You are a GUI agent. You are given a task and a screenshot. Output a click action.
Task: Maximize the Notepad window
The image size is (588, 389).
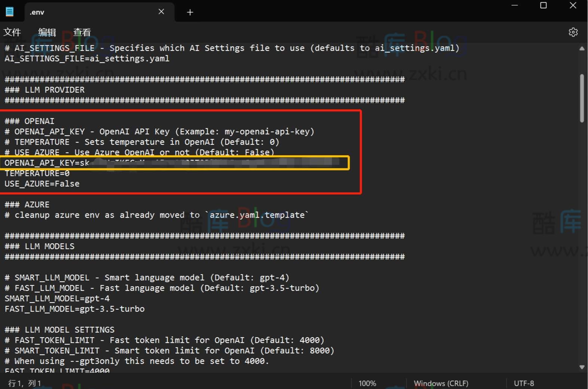pyautogui.click(x=543, y=6)
